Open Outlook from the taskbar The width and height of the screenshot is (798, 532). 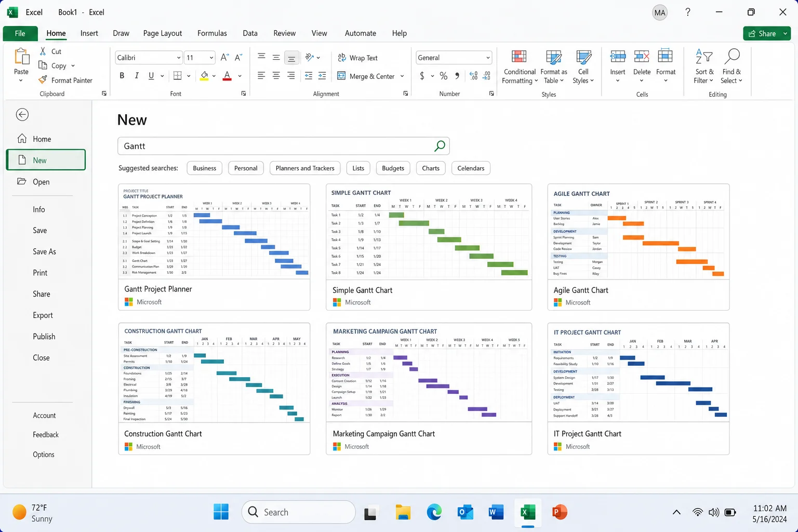point(465,513)
